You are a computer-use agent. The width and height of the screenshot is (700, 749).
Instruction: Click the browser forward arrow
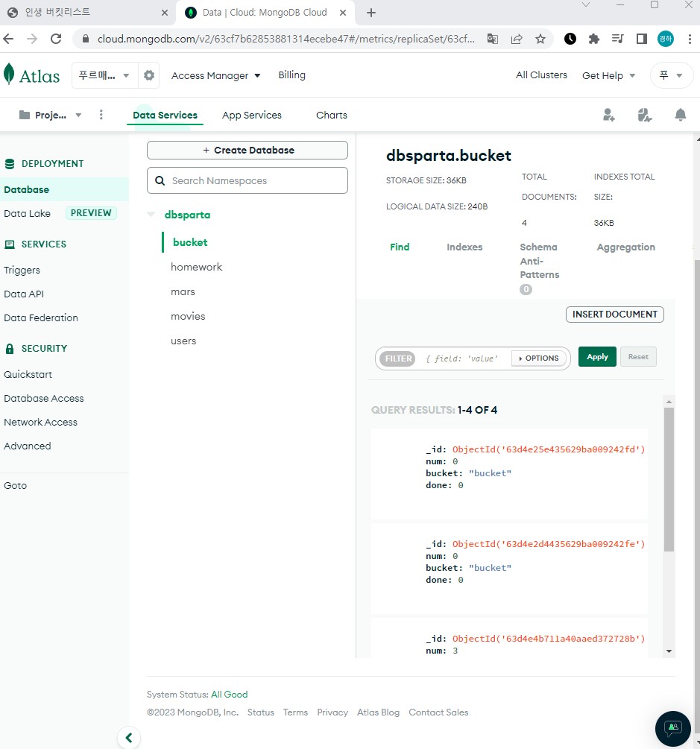tap(32, 39)
